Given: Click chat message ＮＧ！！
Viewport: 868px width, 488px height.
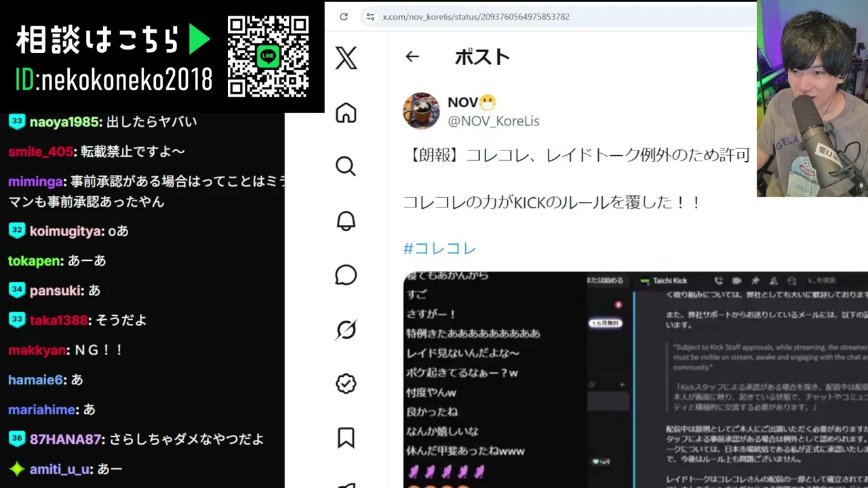Looking at the screenshot, I should click(99, 350).
